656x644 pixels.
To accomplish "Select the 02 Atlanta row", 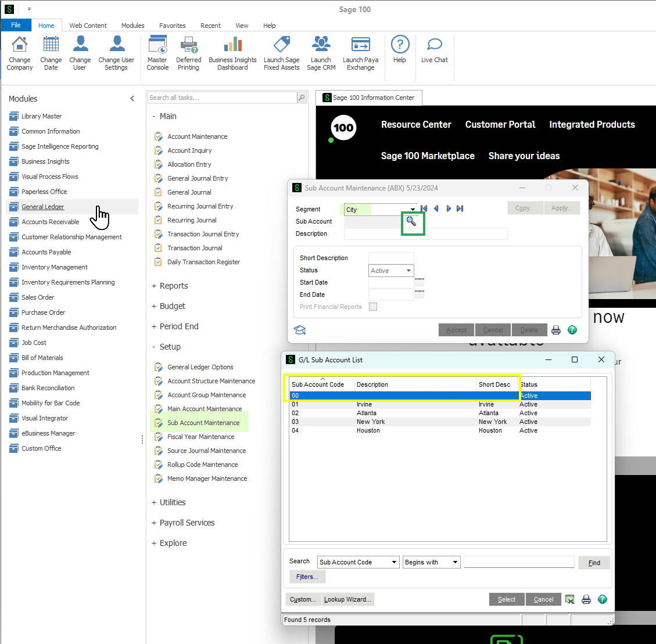I will pos(440,413).
